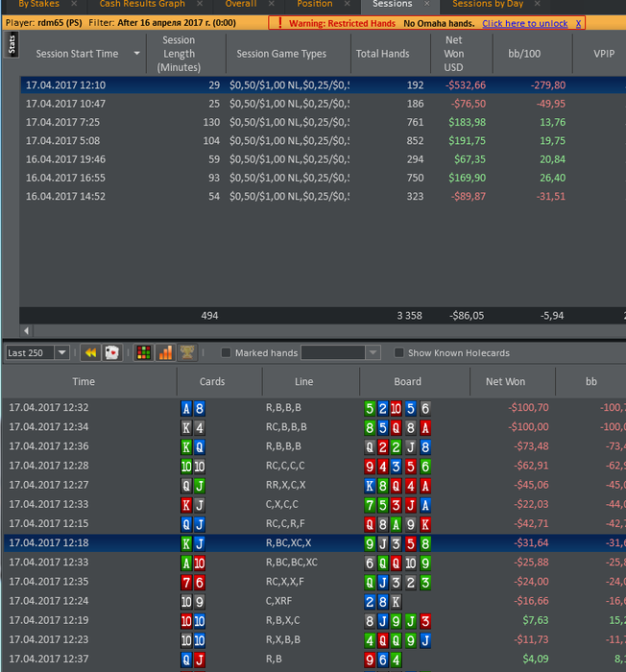Switch to the Position tab
Image resolution: width=626 pixels, height=672 pixels.
click(315, 4)
